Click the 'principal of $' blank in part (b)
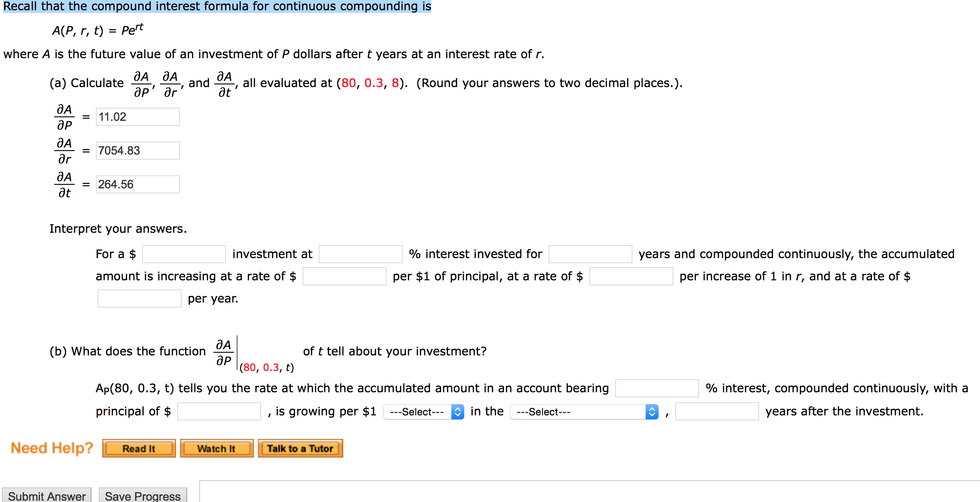 coord(219,411)
